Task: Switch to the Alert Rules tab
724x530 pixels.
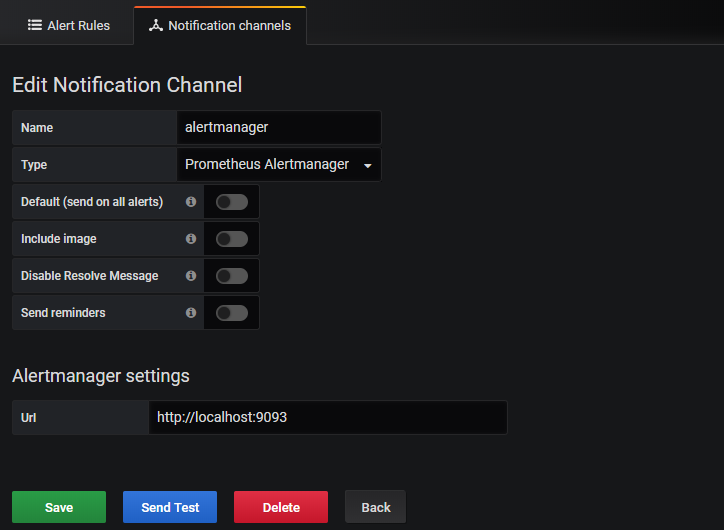Action: 69,25
